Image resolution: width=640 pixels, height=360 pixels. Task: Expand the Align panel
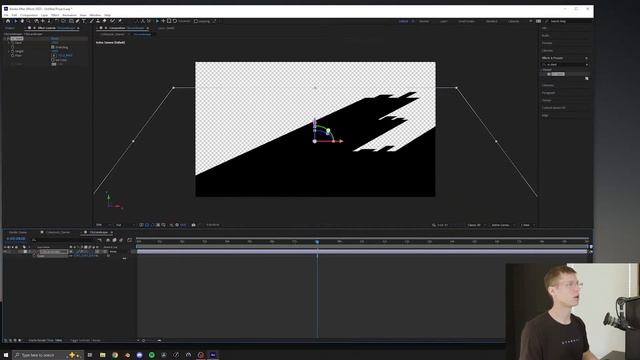tap(545, 116)
